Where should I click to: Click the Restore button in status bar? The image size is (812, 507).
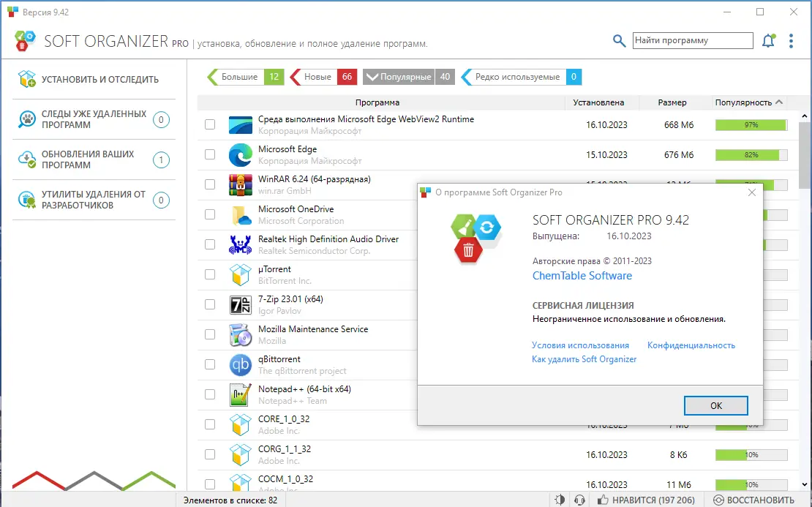[753, 500]
